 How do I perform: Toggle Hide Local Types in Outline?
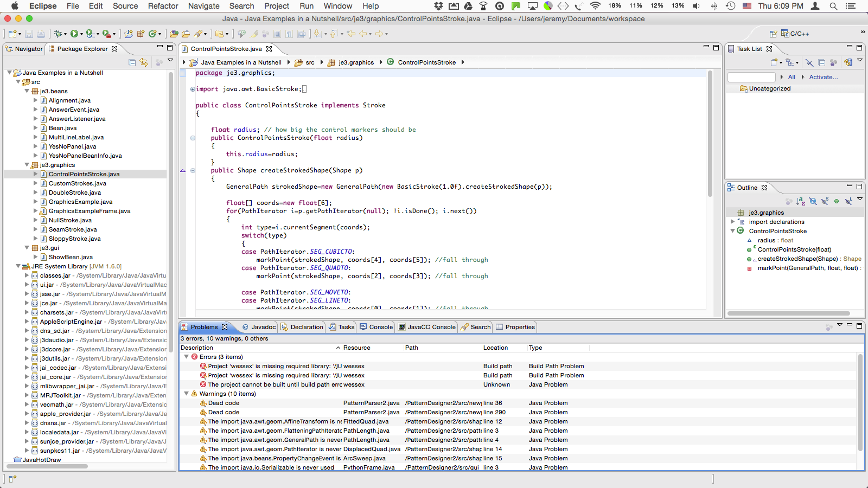(848, 201)
